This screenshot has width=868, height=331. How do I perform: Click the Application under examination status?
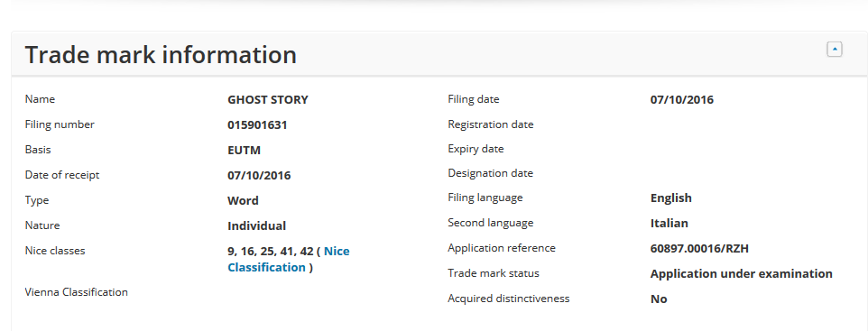coord(742,273)
